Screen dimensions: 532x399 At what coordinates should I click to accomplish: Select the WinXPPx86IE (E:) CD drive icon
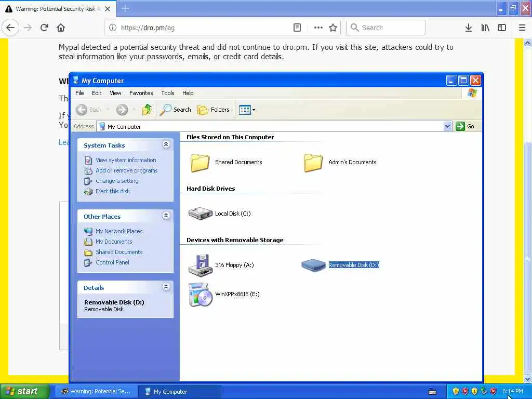(200, 294)
